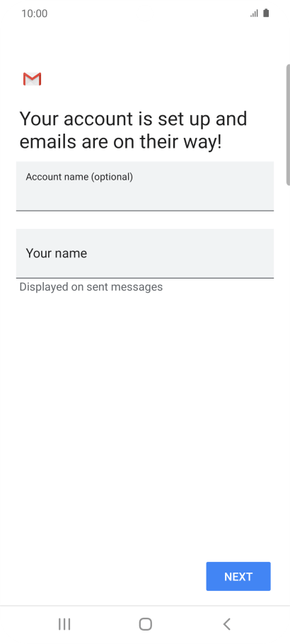Tap the right end of the Your name field
The image size is (290, 644).
pos(263,253)
